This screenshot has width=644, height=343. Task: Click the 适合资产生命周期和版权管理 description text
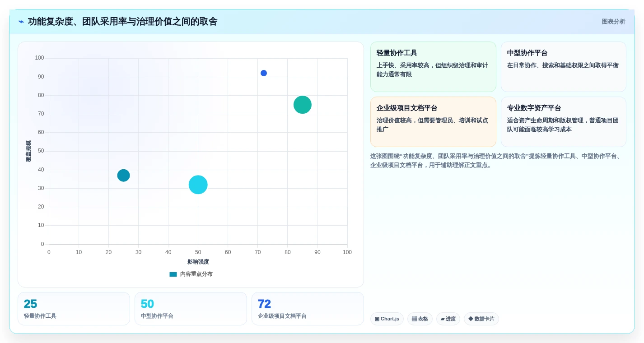[x=563, y=125]
